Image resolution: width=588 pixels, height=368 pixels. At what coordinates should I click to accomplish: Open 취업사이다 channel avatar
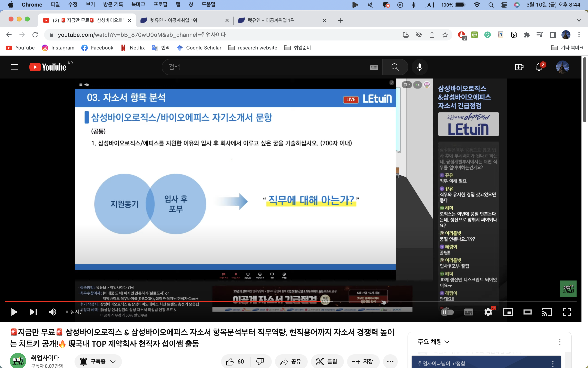click(x=18, y=360)
